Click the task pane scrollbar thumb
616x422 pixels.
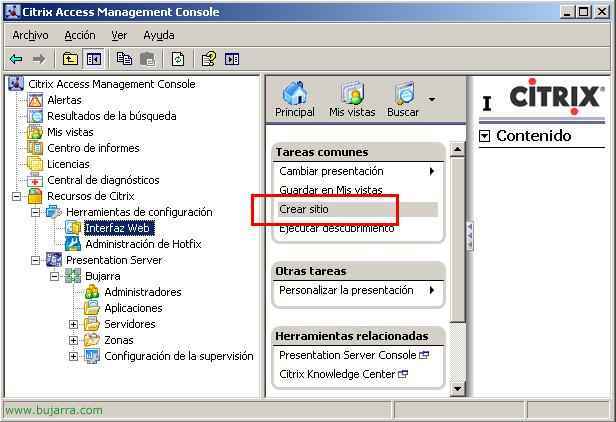point(457,239)
